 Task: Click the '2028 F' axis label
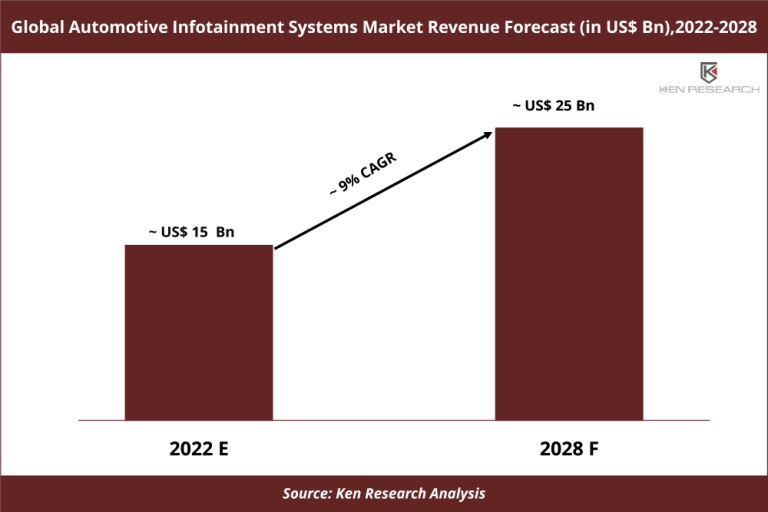click(569, 449)
